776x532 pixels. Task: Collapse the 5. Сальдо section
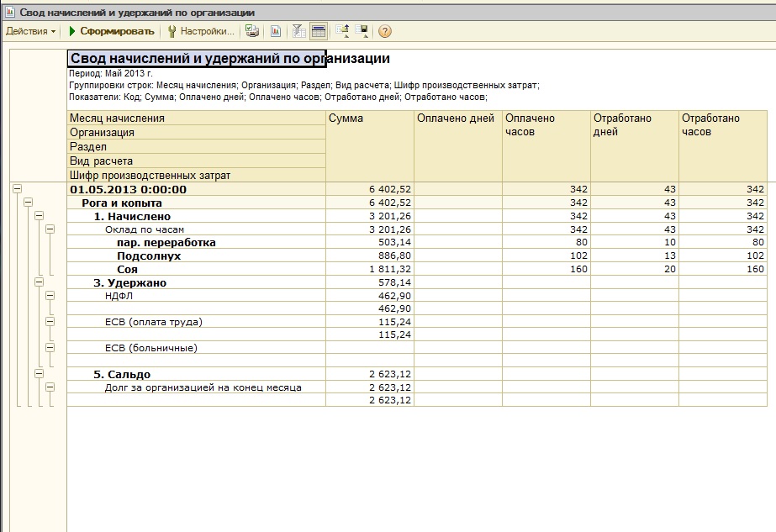click(40, 374)
